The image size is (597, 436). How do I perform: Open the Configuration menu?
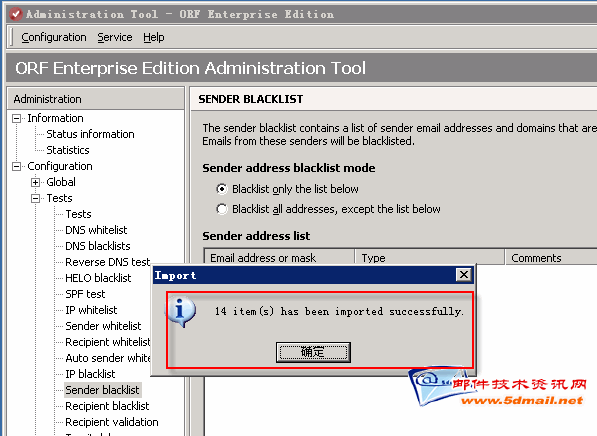coord(54,37)
